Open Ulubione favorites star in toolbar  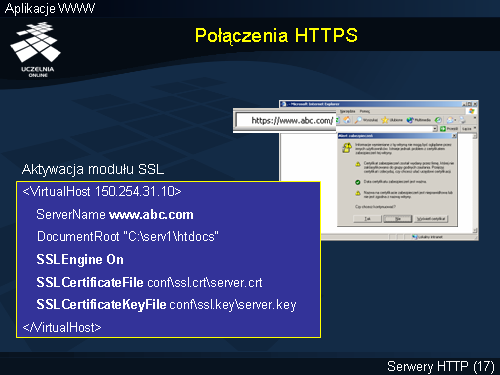pos(392,120)
